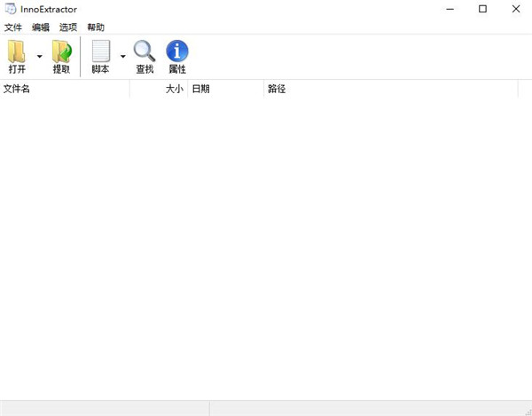Maximize the InnoExtractor window

(482, 9)
